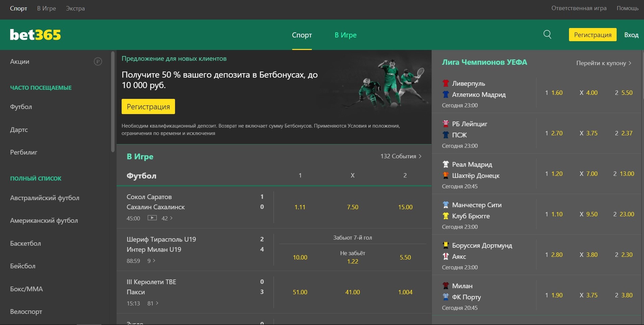644x325 pixels.
Task: Bet on Сокол Саратов win at 1.11
Action: [300, 207]
